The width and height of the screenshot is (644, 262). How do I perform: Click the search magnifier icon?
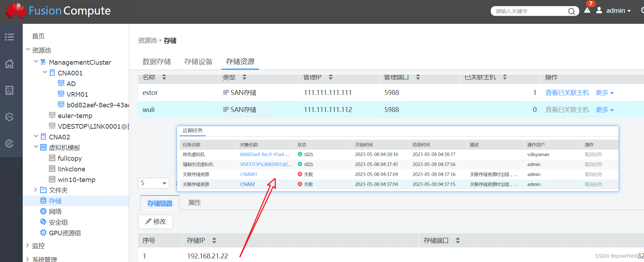click(x=571, y=11)
